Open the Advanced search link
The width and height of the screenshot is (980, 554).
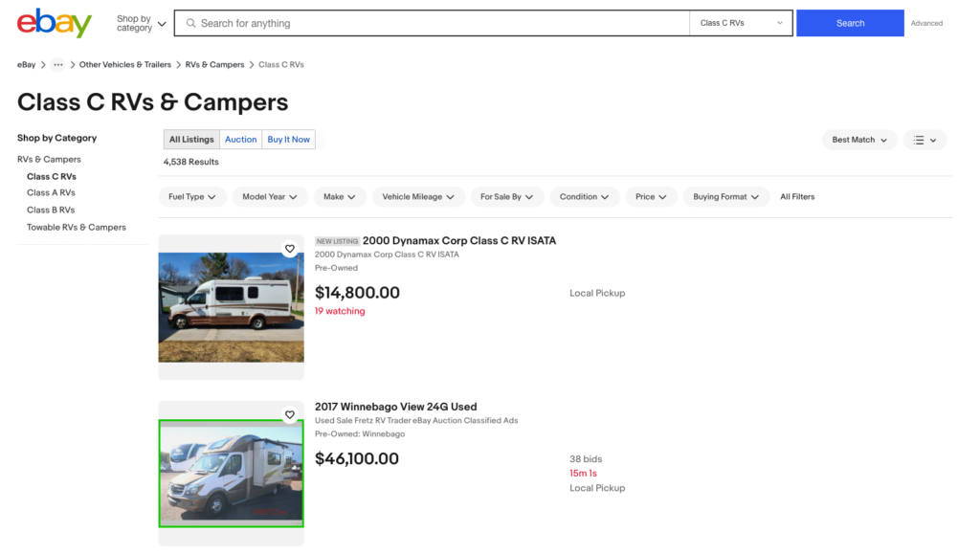[926, 23]
